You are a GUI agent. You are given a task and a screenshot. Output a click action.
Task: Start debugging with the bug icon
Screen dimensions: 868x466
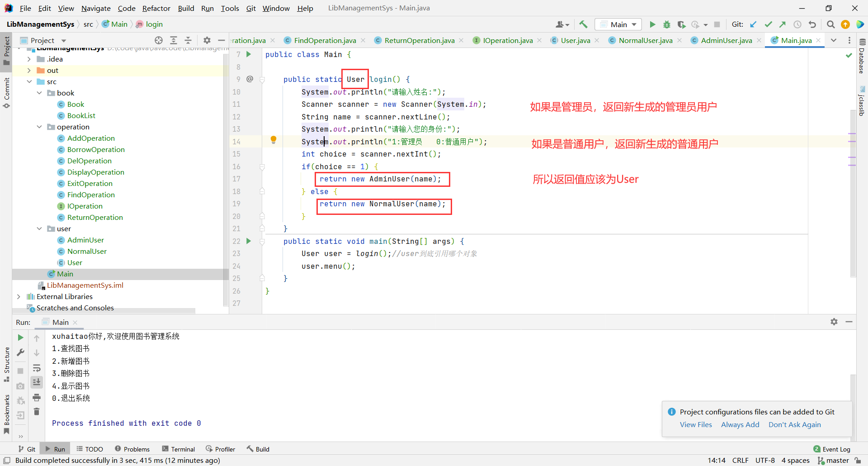click(x=667, y=24)
